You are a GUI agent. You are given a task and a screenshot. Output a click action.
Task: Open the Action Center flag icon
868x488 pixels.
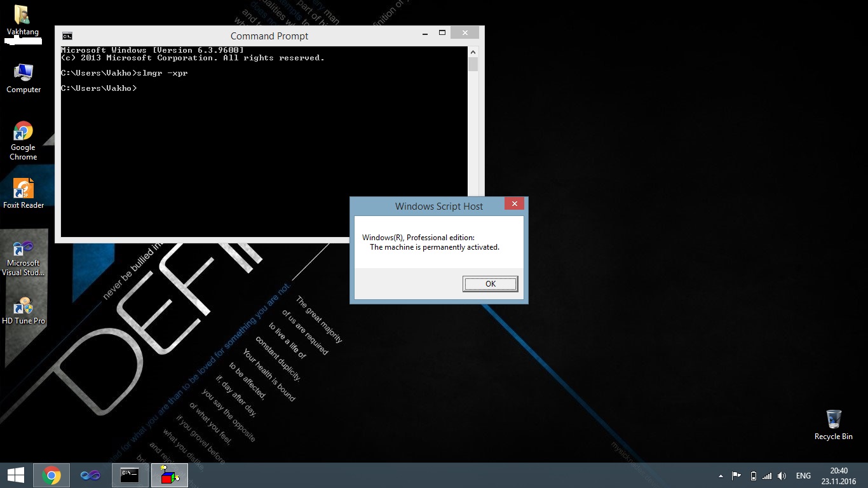[736, 475]
